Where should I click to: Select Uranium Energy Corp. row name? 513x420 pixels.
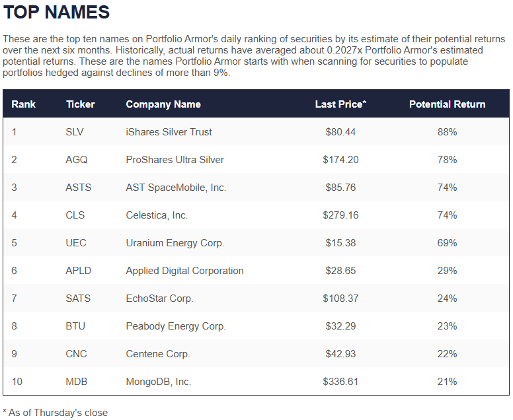[175, 243]
